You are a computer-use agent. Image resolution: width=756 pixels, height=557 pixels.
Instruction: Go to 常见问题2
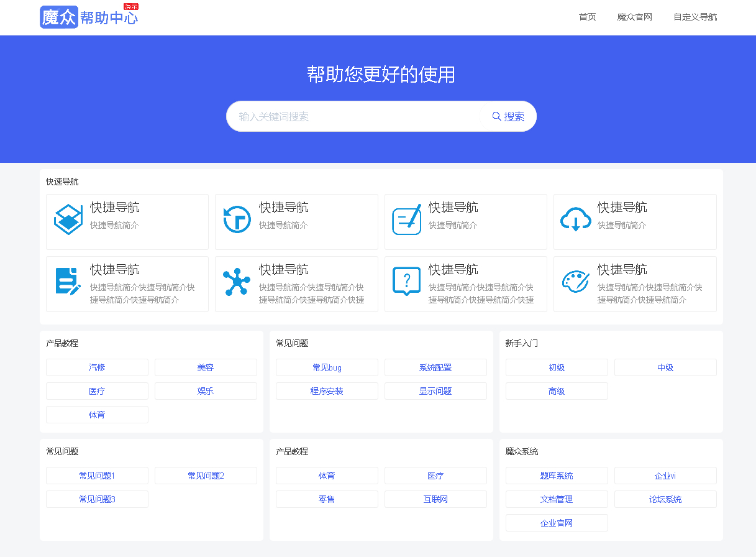[206, 476]
